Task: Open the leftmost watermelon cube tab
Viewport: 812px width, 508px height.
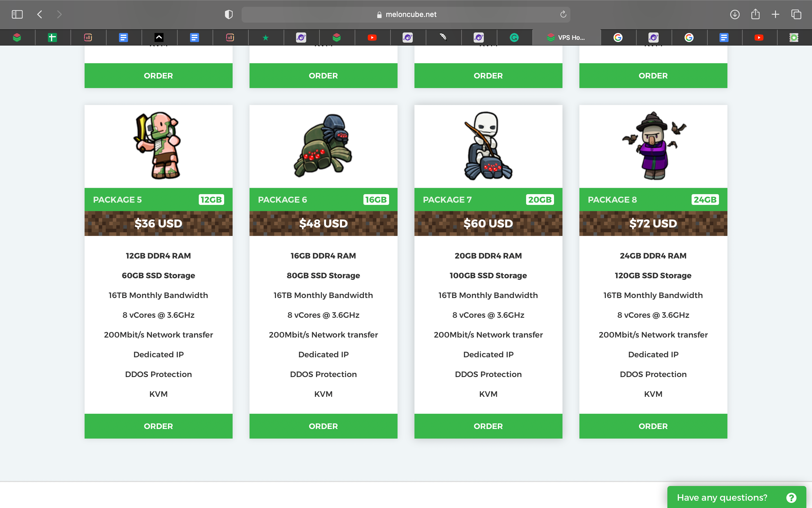Action: click(17, 37)
